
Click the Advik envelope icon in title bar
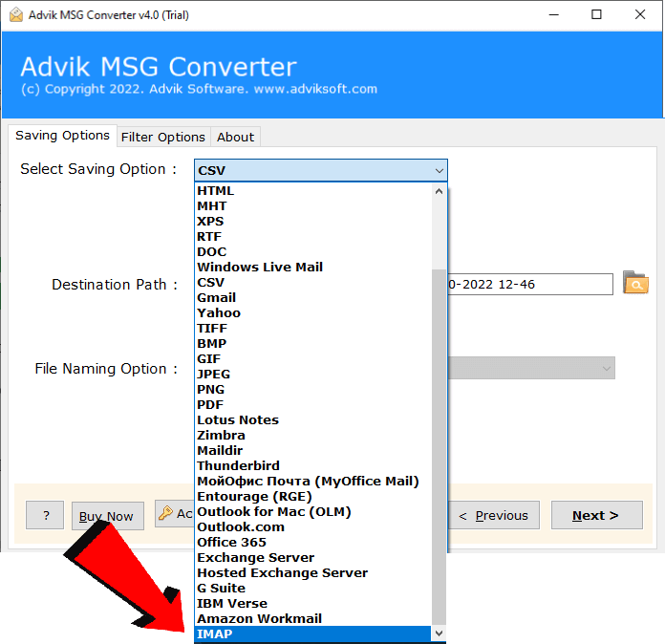[x=16, y=15]
